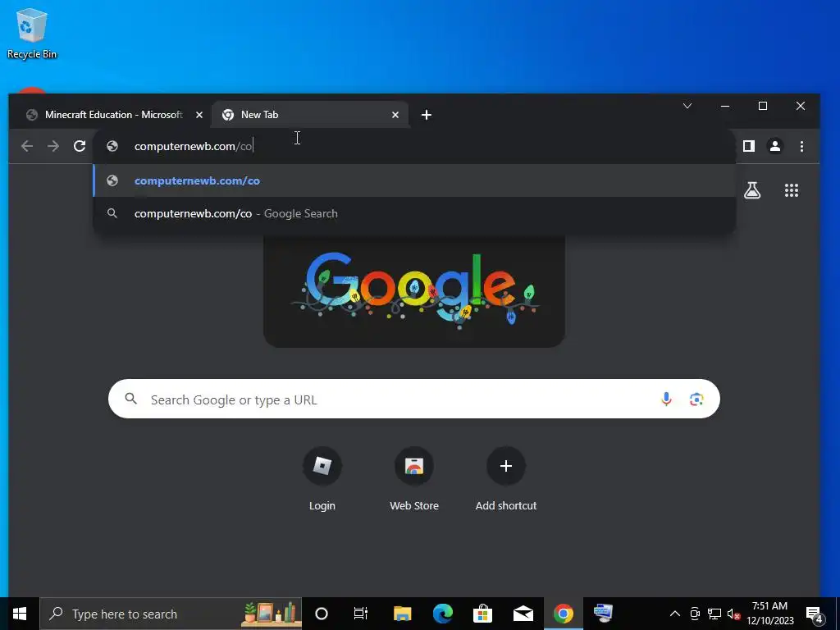This screenshot has width=840, height=630.
Task: Open the taskbar clock and date
Action: pyautogui.click(x=769, y=614)
